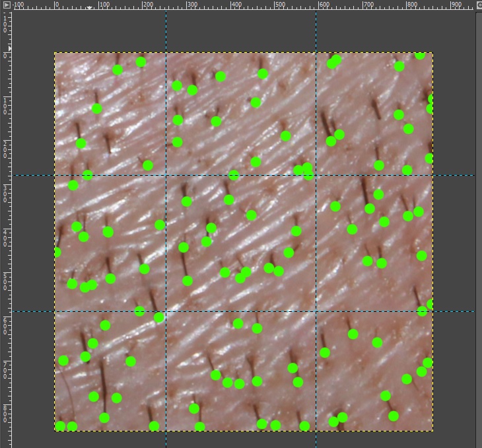The height and width of the screenshot is (448, 482).
Task: Click the 500 mark on horizontal ruler
Action: click(x=276, y=6)
